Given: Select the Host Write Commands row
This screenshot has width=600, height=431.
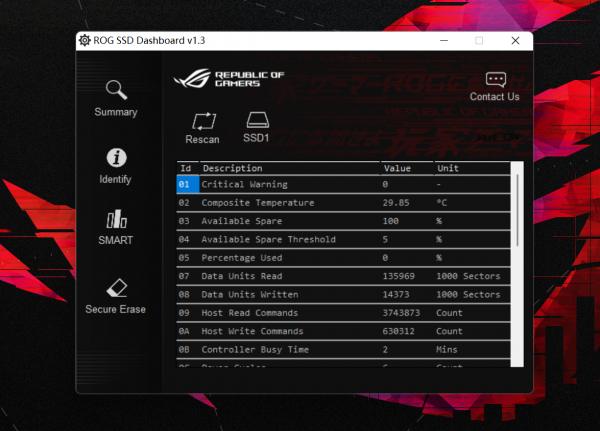Looking at the screenshot, I should (343, 331).
